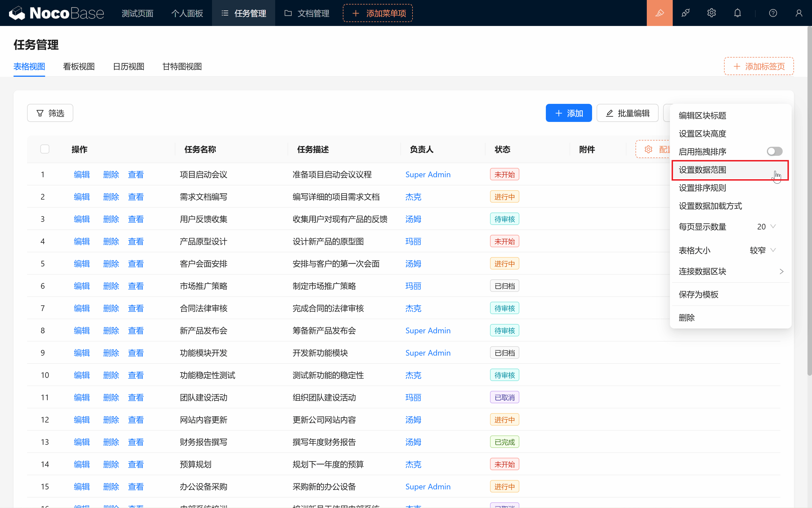Image resolution: width=812 pixels, height=508 pixels.
Task: Open the 个人面板 top menu
Action: point(187,13)
